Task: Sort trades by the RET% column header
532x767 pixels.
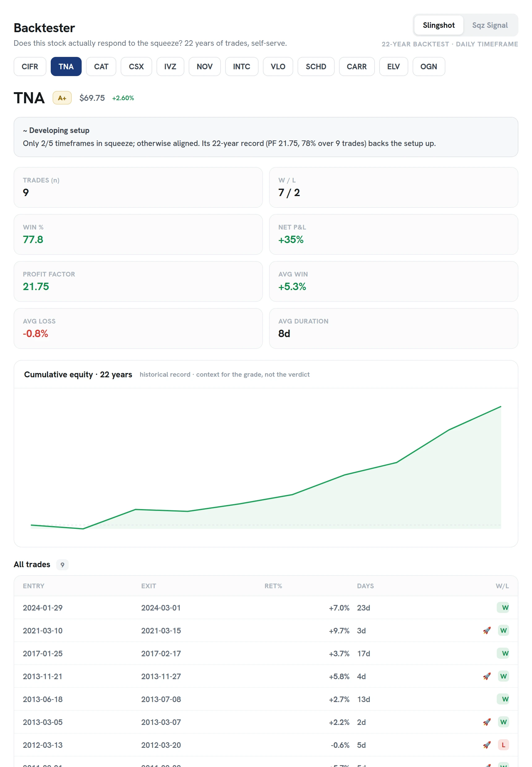Action: [x=273, y=586]
